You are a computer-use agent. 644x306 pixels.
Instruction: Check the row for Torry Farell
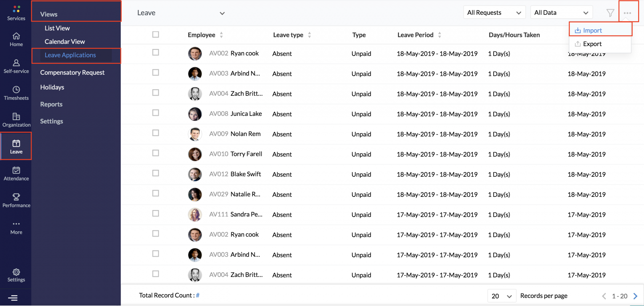[156, 153]
